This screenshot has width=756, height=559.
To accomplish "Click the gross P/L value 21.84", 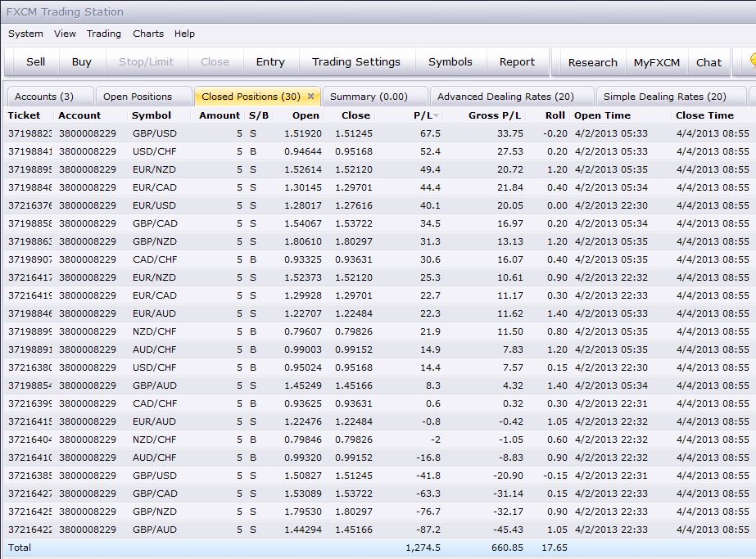I will tap(510, 187).
